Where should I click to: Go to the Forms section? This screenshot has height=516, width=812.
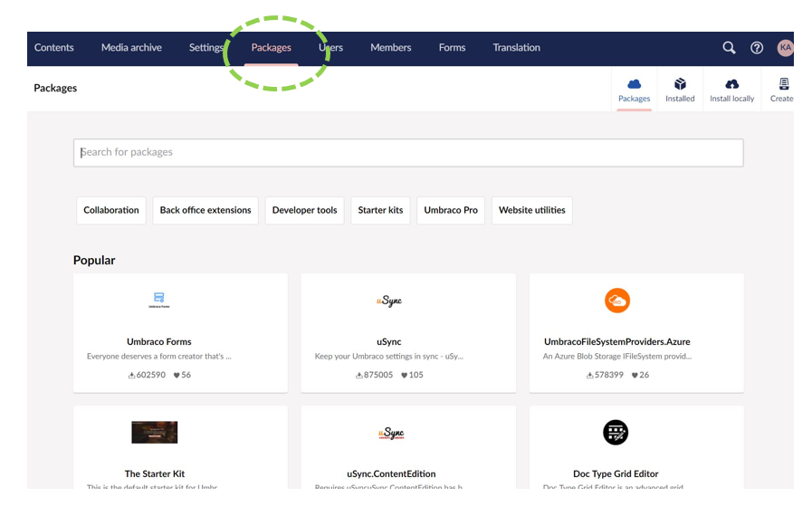[x=452, y=48]
